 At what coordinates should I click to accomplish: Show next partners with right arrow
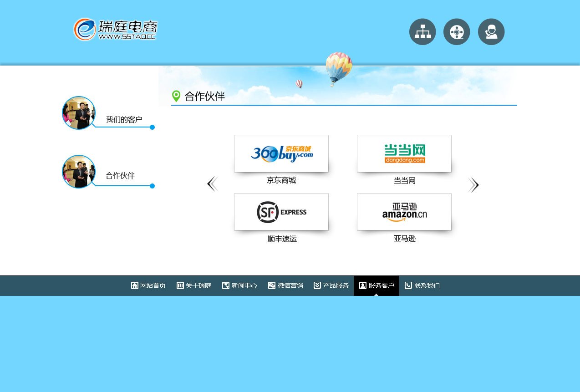(473, 184)
